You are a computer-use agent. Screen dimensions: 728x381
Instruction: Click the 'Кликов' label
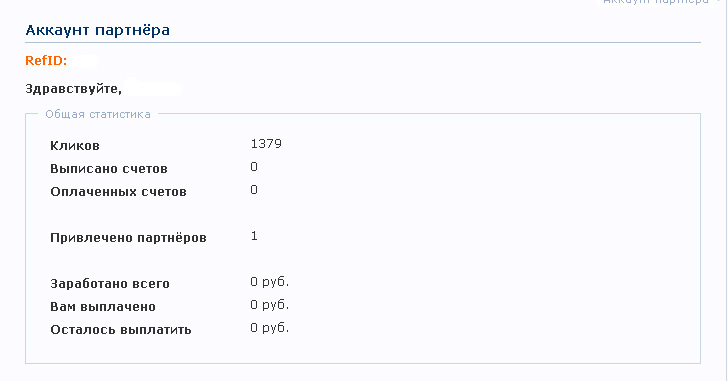[75, 146]
